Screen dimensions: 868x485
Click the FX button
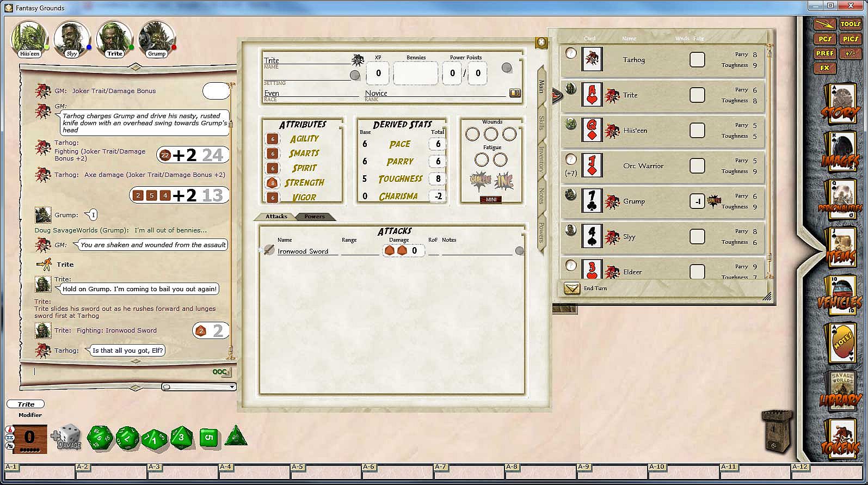(x=825, y=68)
